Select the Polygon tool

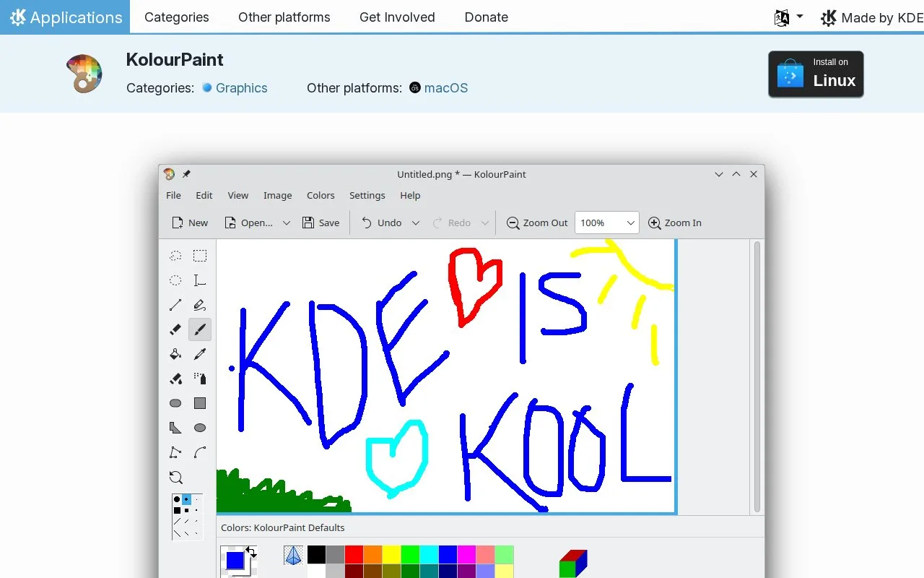tap(175, 428)
